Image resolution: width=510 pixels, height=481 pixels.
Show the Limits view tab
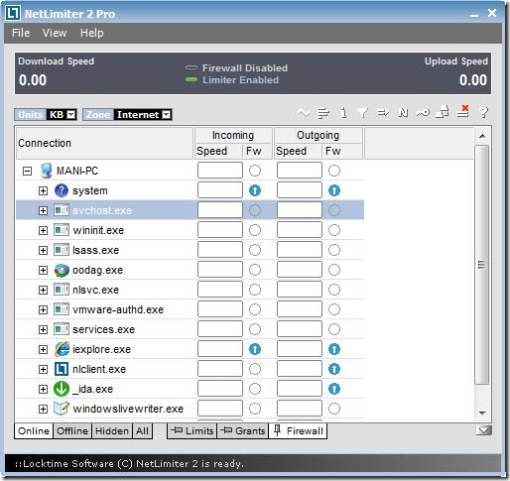[x=192, y=431]
